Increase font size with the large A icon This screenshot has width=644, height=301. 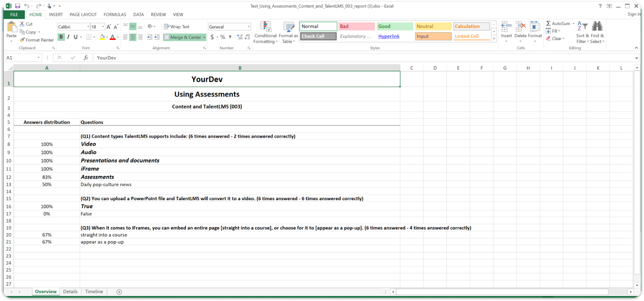pyautogui.click(x=109, y=27)
